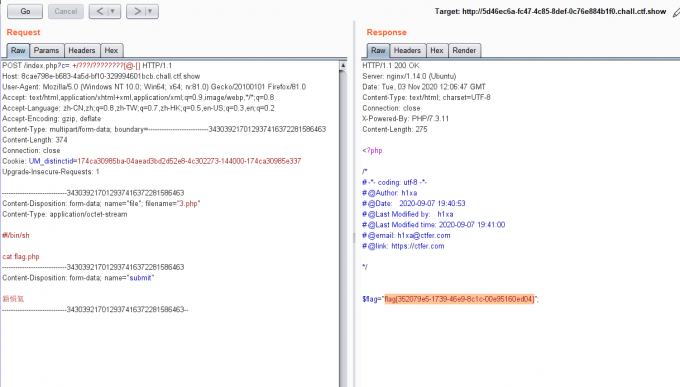Click the Upgrade-Insecure-Requests header

coord(51,172)
